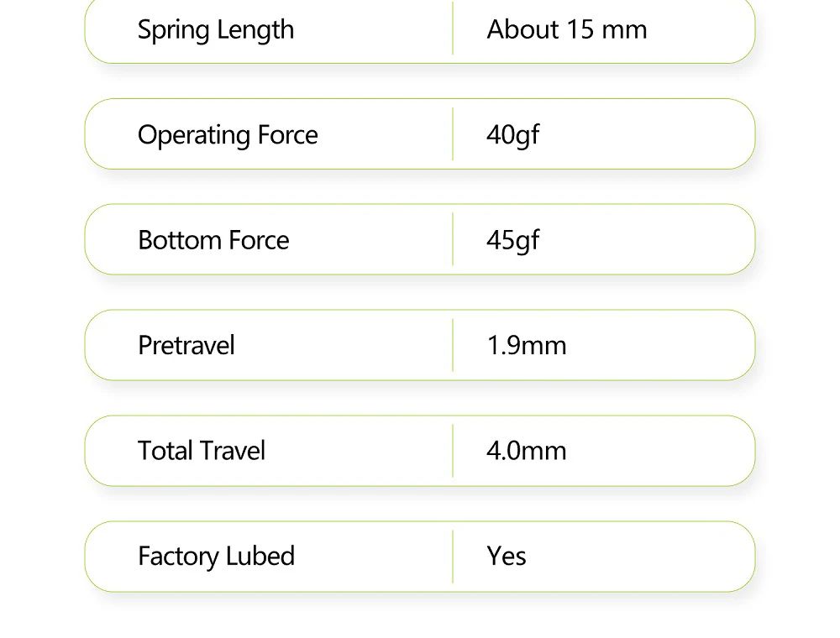Select the 4.0mm total travel value

coord(527,451)
